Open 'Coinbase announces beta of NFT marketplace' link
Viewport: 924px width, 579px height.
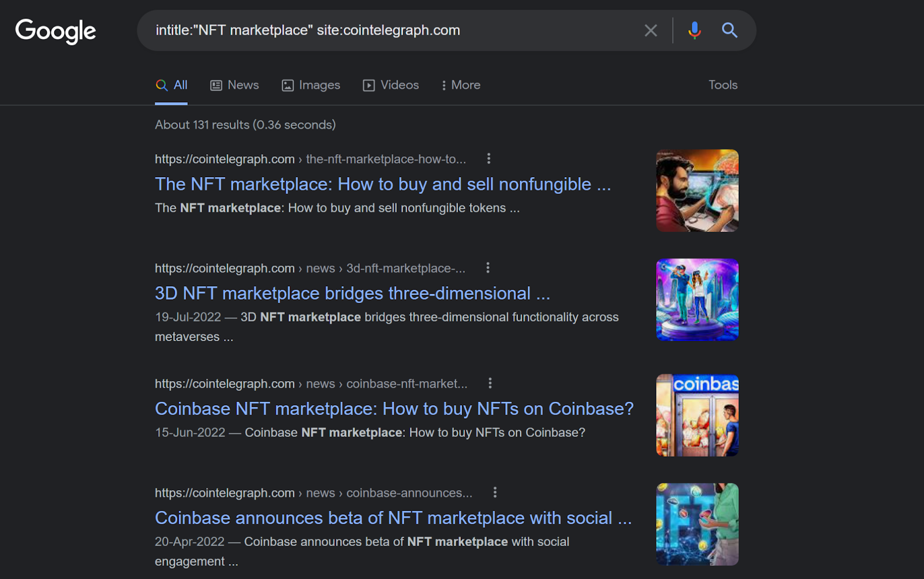tap(393, 518)
